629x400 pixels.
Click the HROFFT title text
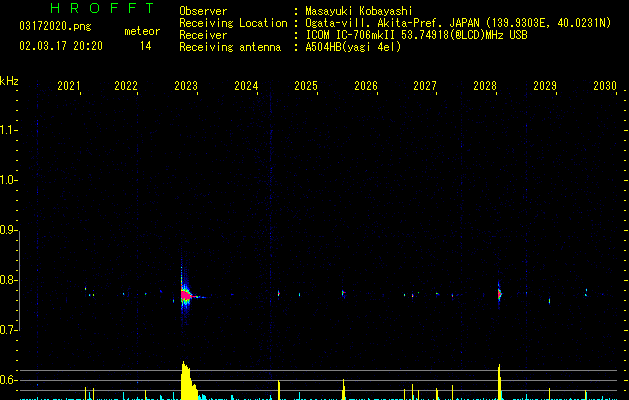(103, 8)
